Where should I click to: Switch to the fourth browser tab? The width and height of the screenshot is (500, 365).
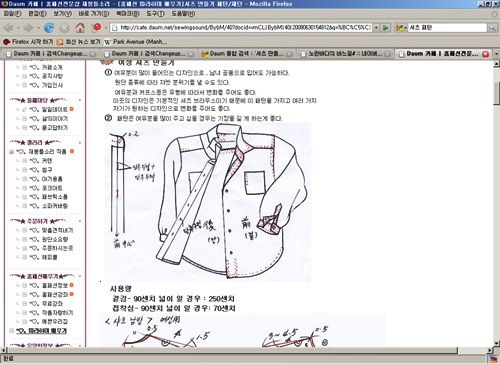[345, 54]
